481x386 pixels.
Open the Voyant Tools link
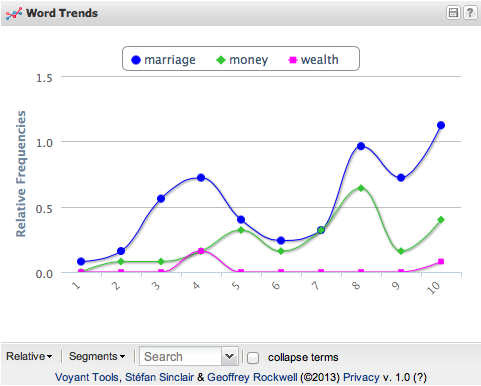click(87, 377)
